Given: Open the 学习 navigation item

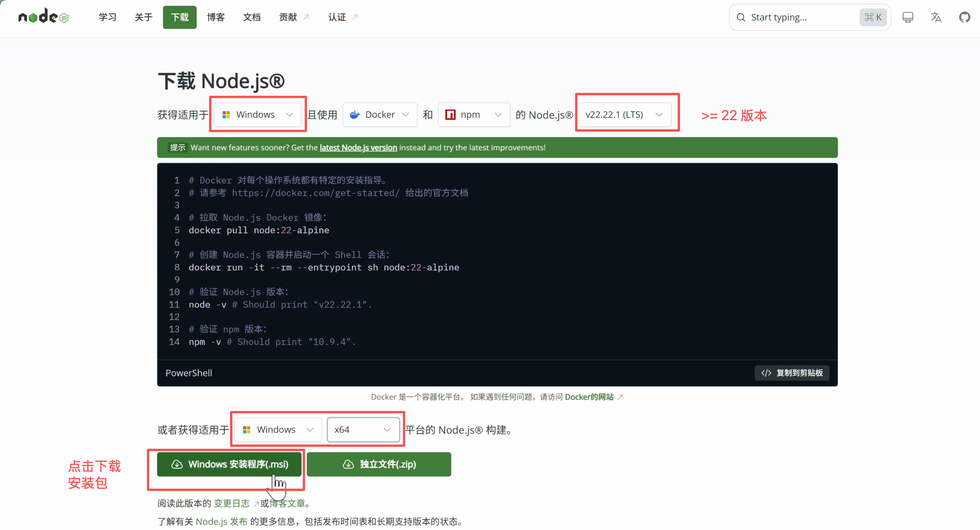Looking at the screenshot, I should [107, 17].
